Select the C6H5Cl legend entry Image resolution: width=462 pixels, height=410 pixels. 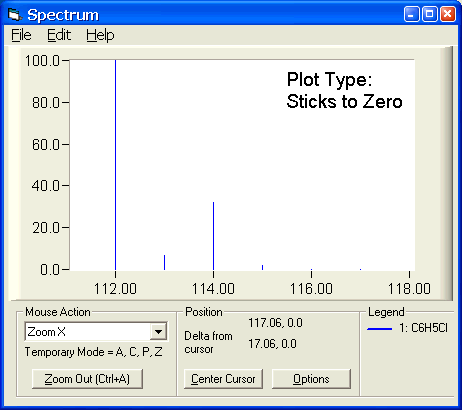[423, 328]
